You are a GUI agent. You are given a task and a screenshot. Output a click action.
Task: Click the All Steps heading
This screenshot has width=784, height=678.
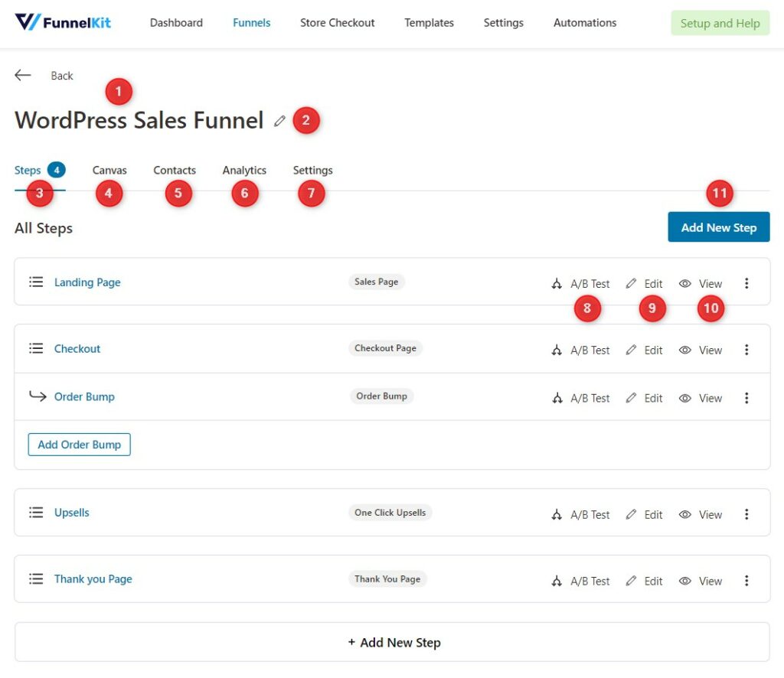[44, 228]
